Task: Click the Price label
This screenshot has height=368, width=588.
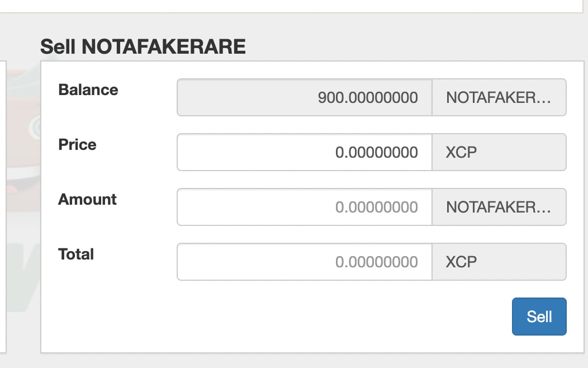Action: point(77,145)
